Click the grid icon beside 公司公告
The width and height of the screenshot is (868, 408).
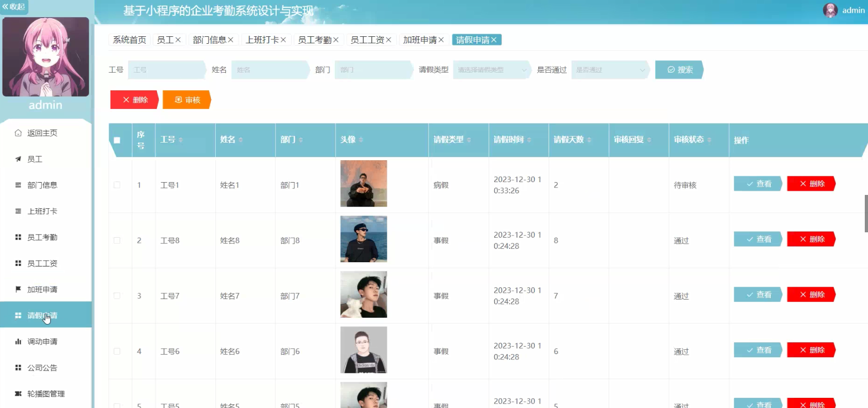pyautogui.click(x=18, y=368)
